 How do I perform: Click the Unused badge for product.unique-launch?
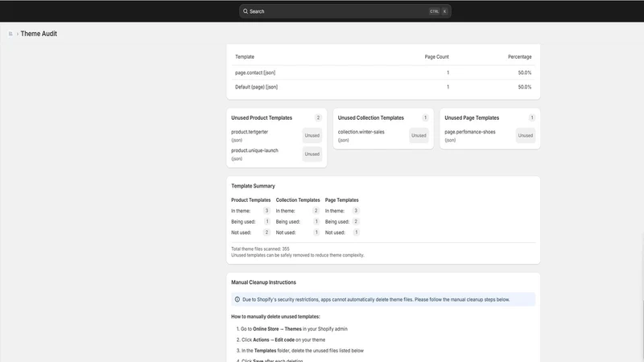coord(312,154)
